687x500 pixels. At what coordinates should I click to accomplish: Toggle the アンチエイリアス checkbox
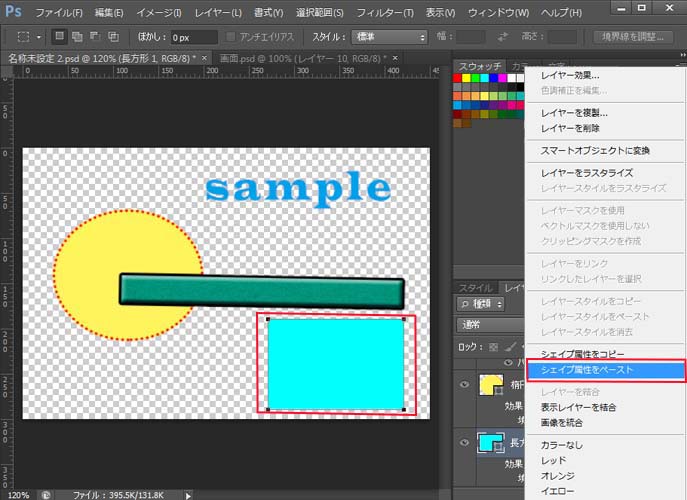(230, 37)
